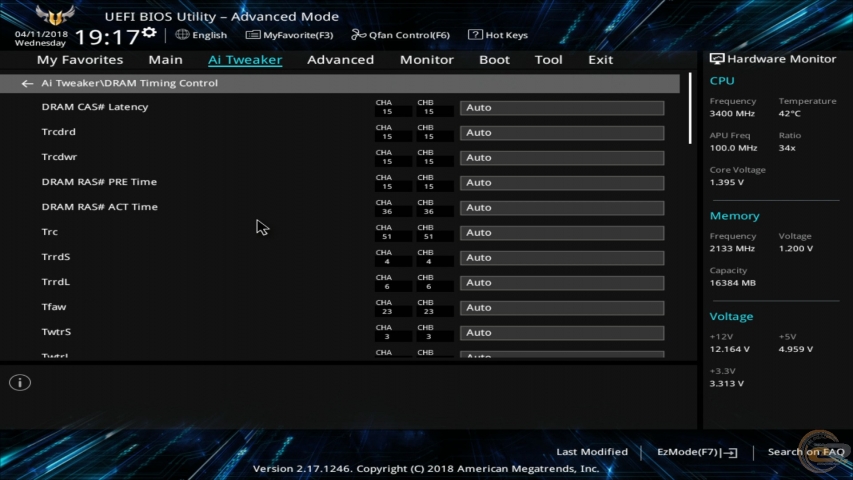Open Last Modified log
The width and height of the screenshot is (853, 480).
(592, 452)
